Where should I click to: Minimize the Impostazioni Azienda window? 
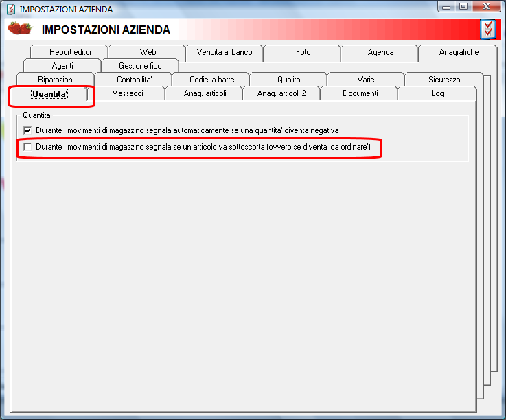pos(446,6)
